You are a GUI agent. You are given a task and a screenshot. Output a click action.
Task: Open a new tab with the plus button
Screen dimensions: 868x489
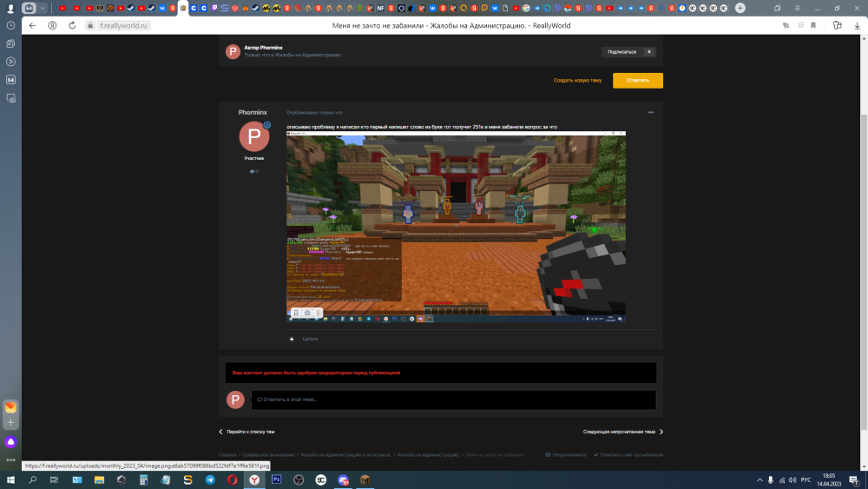click(740, 9)
